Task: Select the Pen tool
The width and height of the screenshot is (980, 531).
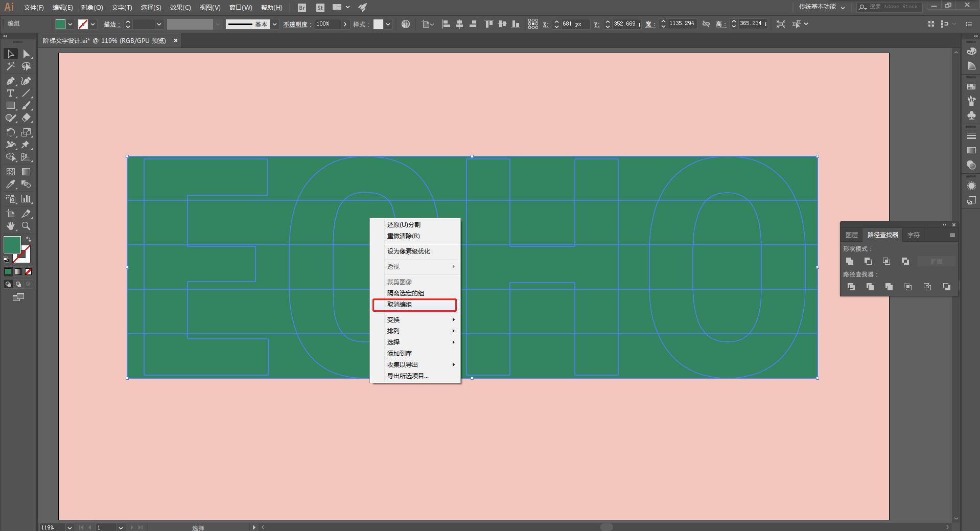Action: (10, 81)
